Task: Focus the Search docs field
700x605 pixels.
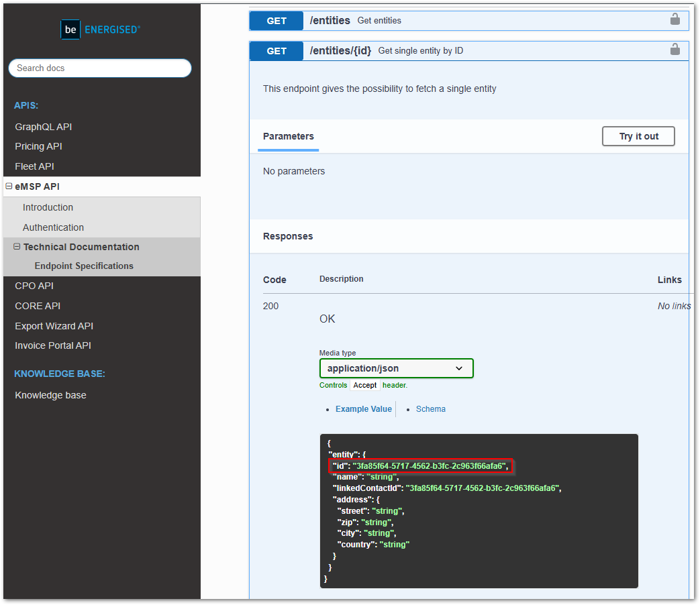Action: click(100, 68)
